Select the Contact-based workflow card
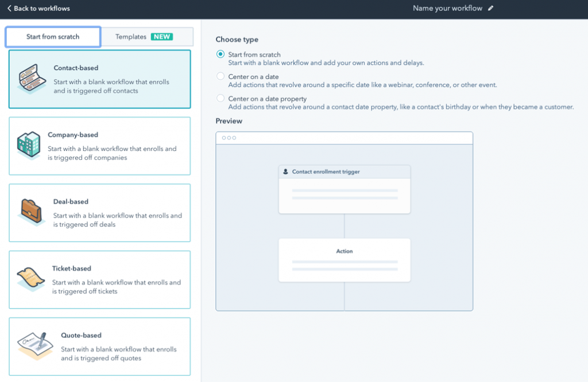This screenshot has width=588, height=382. 99,80
